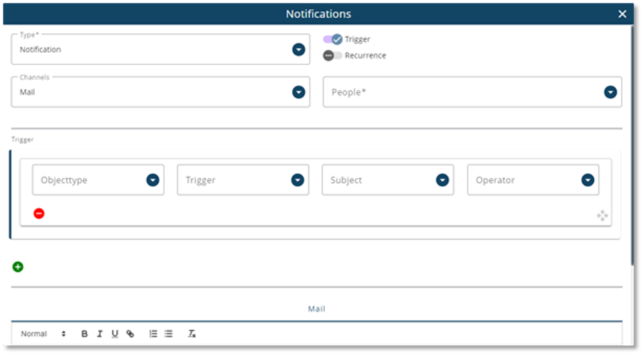Open the Channels dropdown showing Mail
The height and width of the screenshot is (355, 644).
point(160,92)
